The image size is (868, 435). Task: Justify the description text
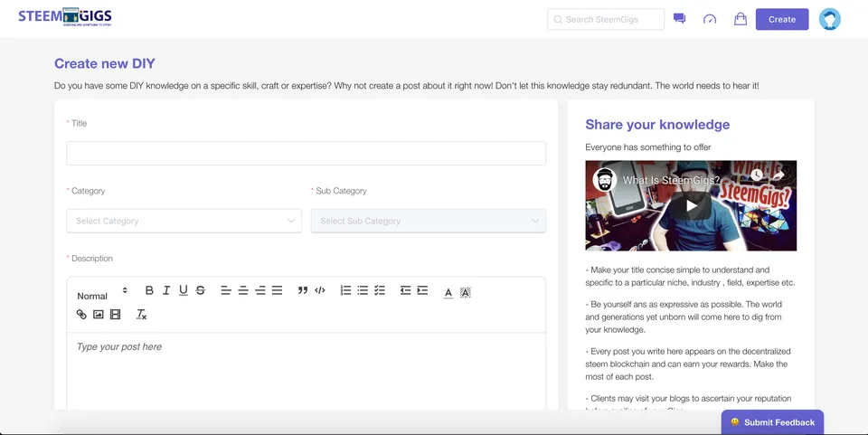tap(278, 290)
